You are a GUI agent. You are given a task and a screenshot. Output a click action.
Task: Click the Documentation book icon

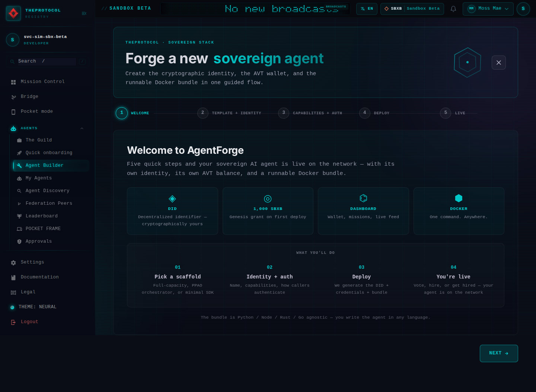[x=13, y=277]
